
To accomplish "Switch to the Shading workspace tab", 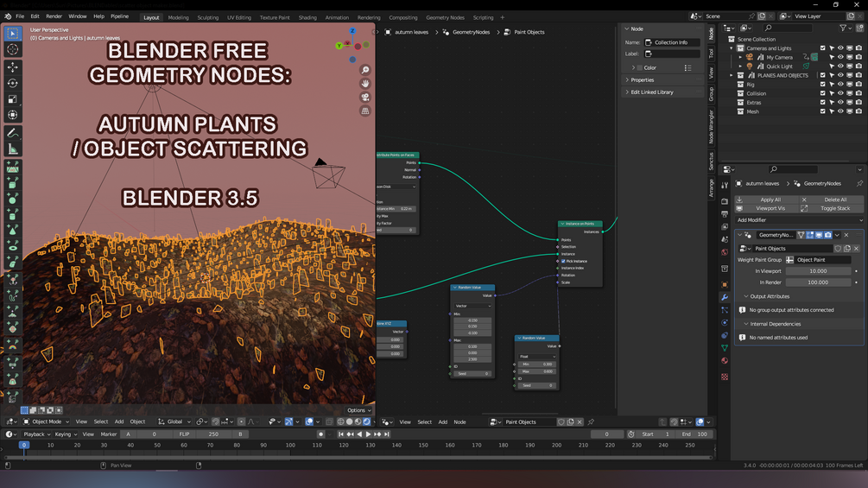I will 307,17.
